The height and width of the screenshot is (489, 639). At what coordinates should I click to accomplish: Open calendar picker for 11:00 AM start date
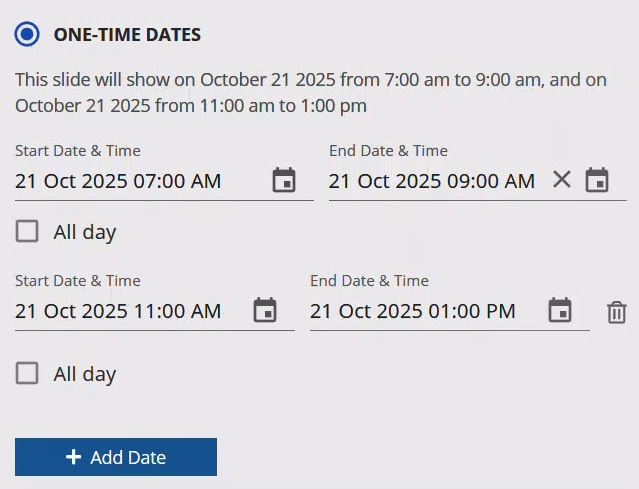pyautogui.click(x=265, y=311)
